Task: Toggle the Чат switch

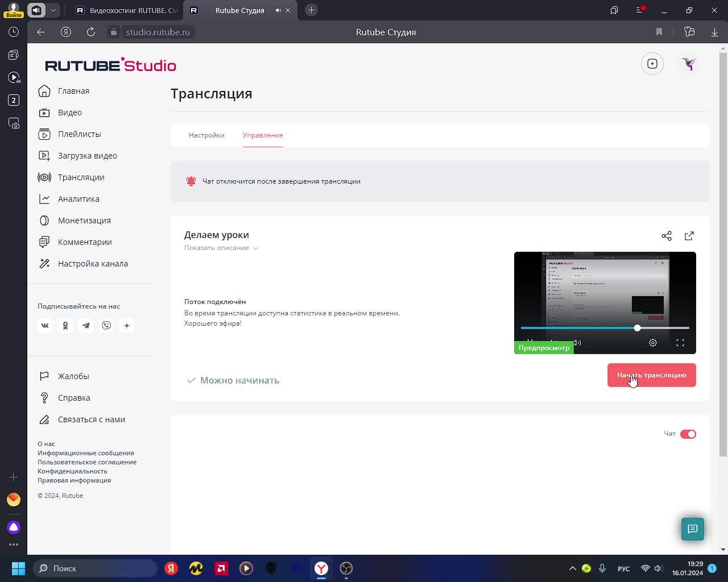Action: pos(688,434)
